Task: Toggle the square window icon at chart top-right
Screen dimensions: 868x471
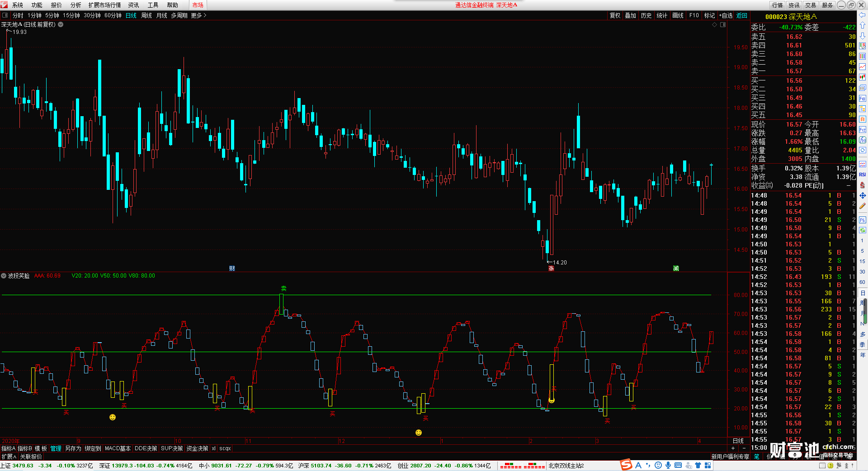Action: (x=723, y=24)
